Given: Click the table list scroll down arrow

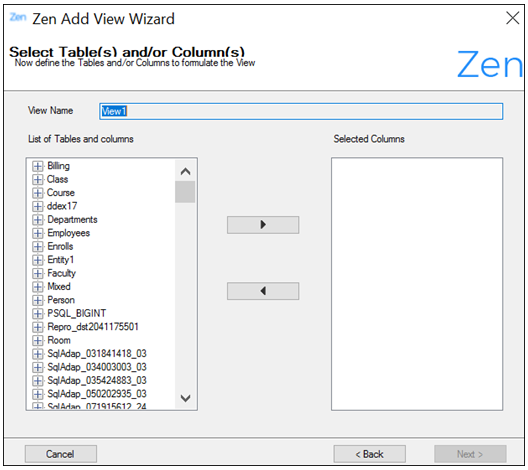Looking at the screenshot, I should (185, 398).
